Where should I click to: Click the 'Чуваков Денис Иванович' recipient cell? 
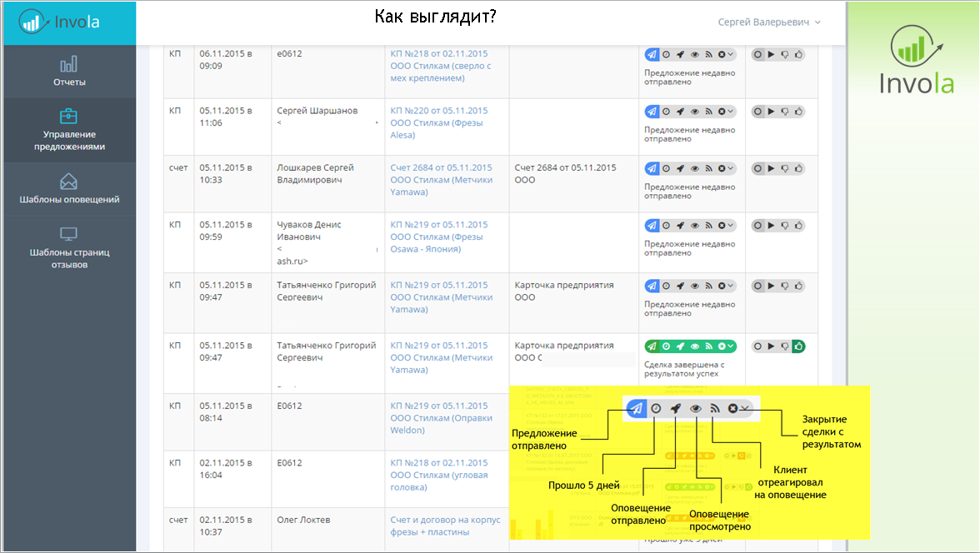[327, 242]
